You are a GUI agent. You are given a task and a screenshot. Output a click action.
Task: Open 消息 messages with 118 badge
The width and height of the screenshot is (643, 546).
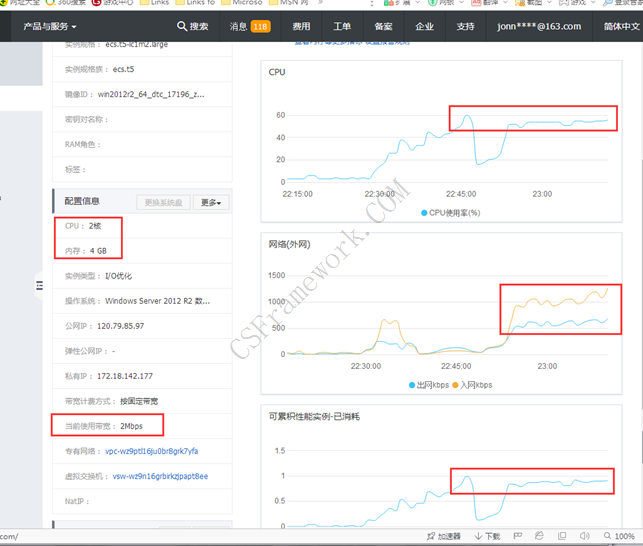point(250,27)
